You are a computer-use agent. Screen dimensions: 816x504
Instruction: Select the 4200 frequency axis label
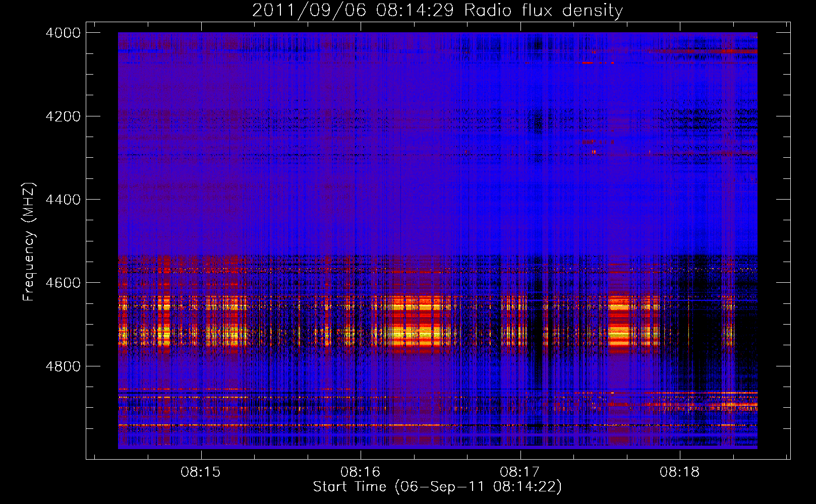pyautogui.click(x=63, y=116)
